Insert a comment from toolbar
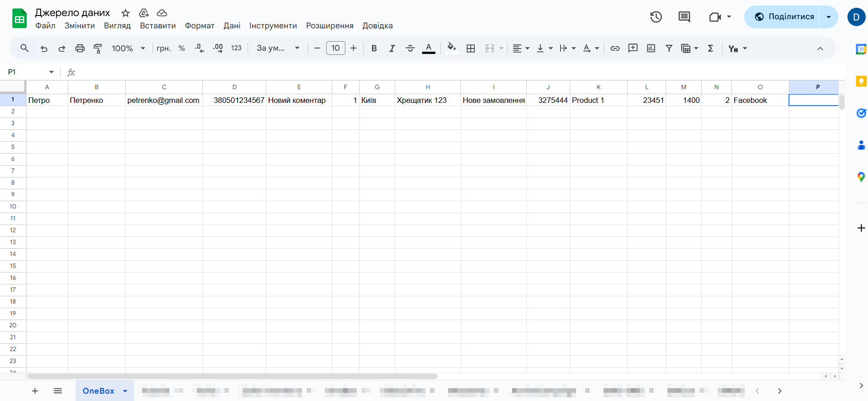This screenshot has width=868, height=401. 633,48
